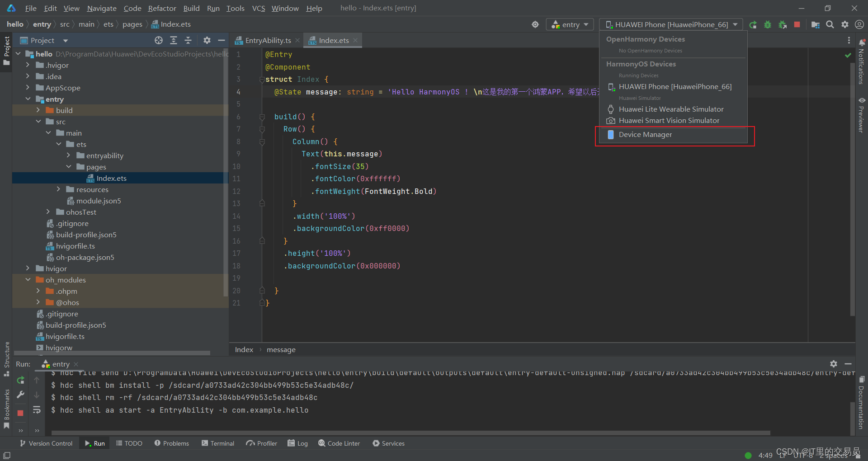
Task: Toggle soft-wrap in Run console
Action: [x=37, y=409]
